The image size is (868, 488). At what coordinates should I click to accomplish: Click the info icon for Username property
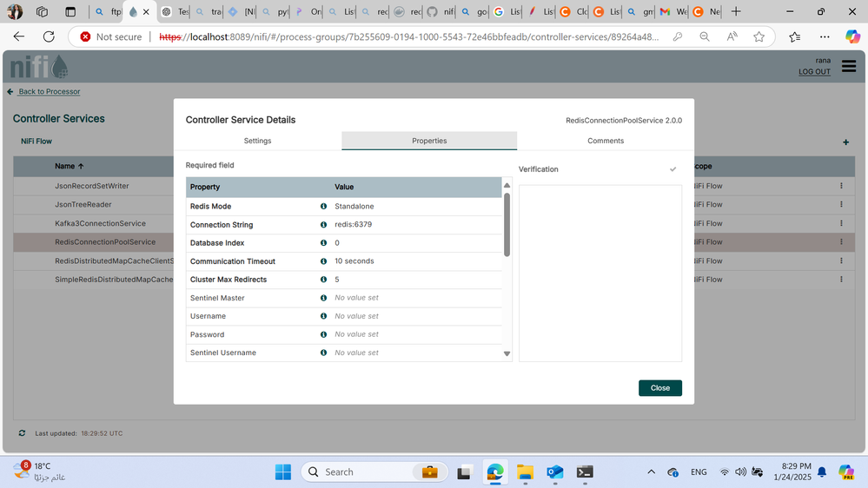[323, 316]
